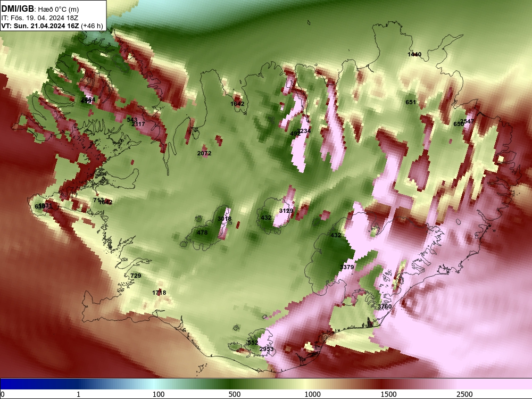
Task: Click the 2117 value on the map
Action: point(138,124)
